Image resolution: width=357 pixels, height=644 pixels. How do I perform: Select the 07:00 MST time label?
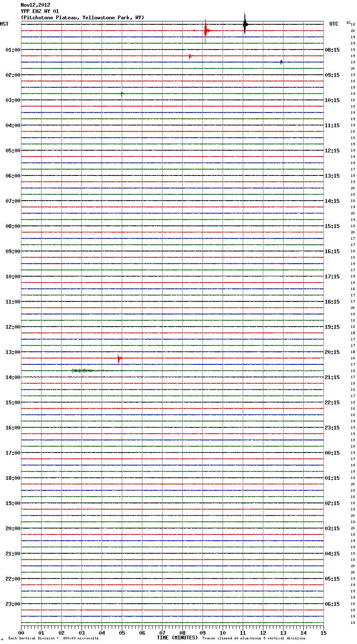[x=13, y=201]
